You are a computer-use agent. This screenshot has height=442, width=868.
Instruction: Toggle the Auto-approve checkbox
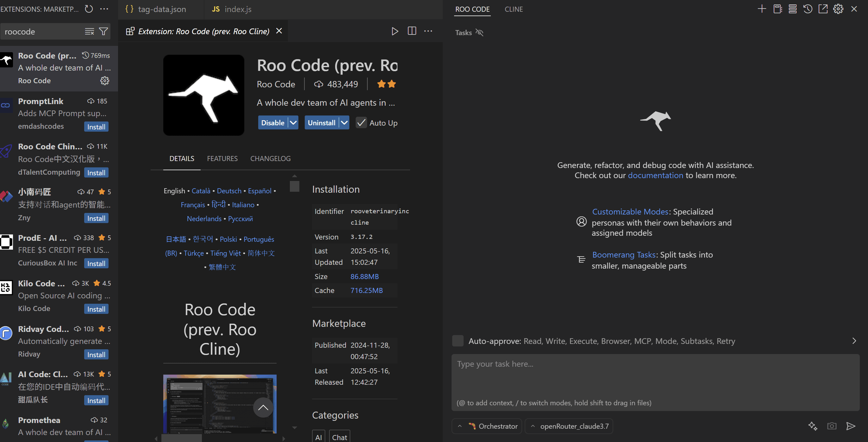(458, 341)
